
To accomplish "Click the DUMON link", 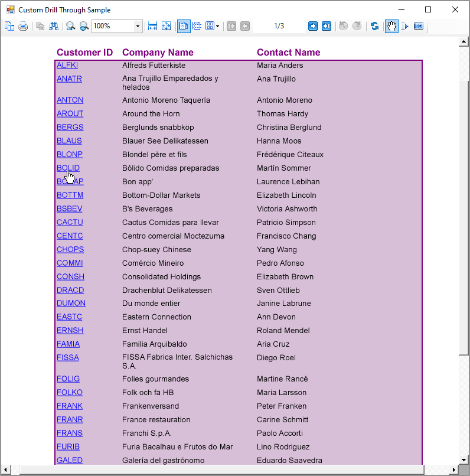I will click(71, 304).
